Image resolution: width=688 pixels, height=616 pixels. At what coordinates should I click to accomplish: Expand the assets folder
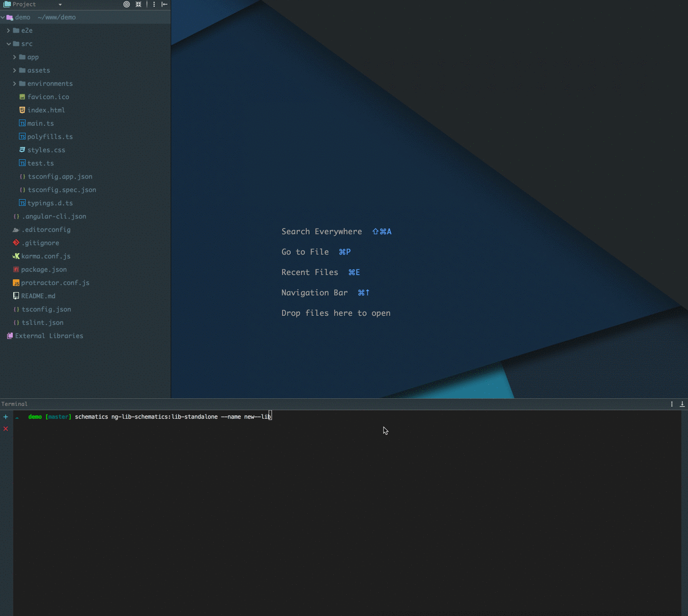point(15,70)
